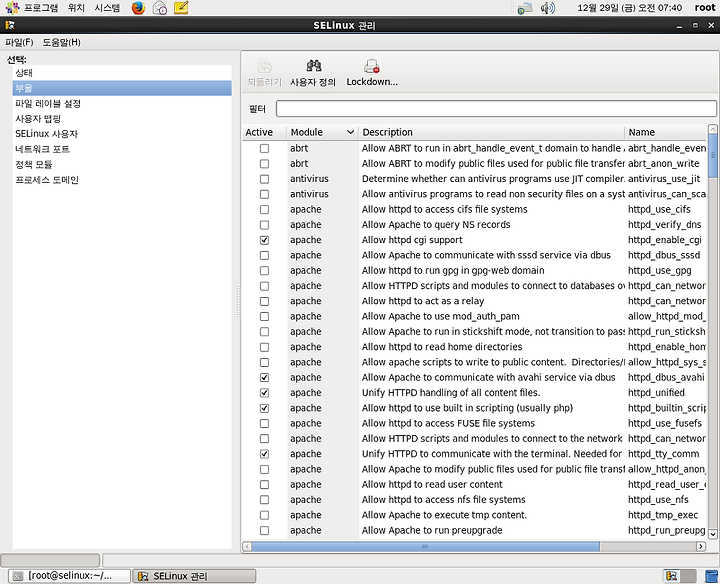Select 네트워크 포트 in the list

pyautogui.click(x=122, y=149)
